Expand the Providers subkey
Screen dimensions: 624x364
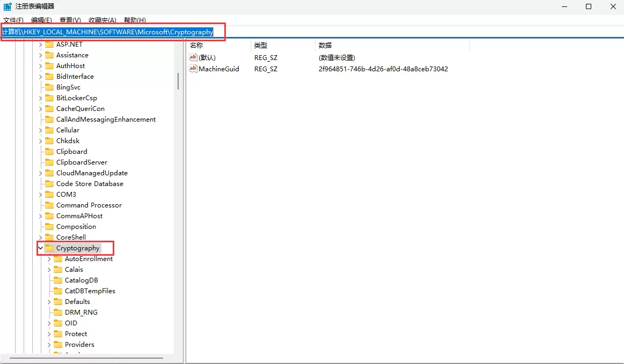[49, 345]
